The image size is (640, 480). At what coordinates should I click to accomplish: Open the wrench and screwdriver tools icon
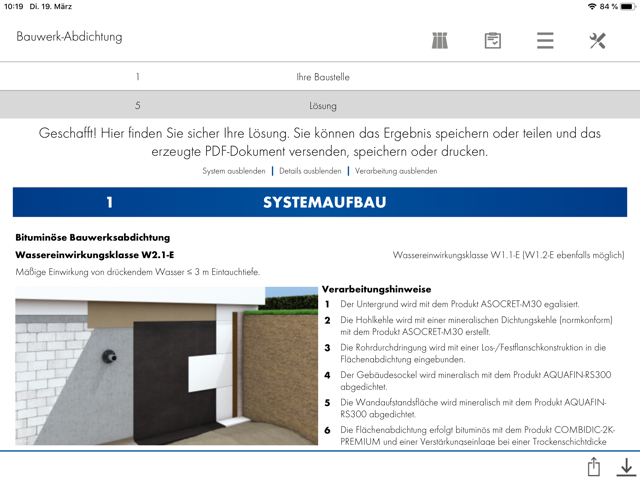click(597, 40)
